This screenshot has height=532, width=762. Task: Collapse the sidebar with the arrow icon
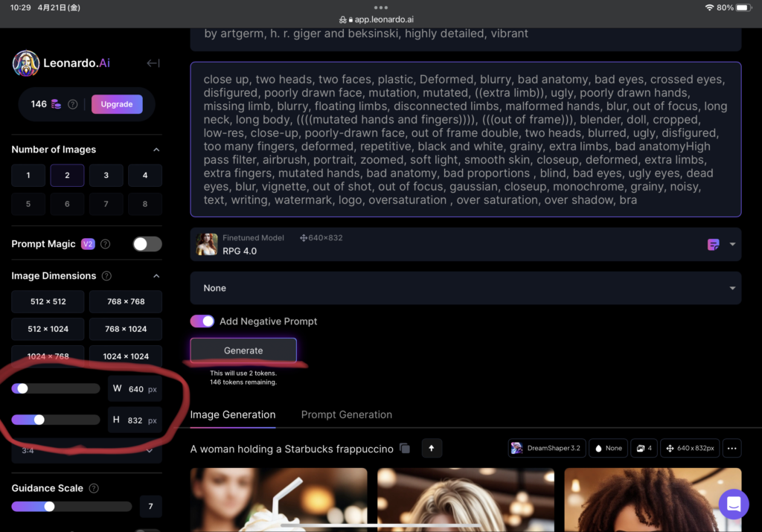click(x=153, y=63)
